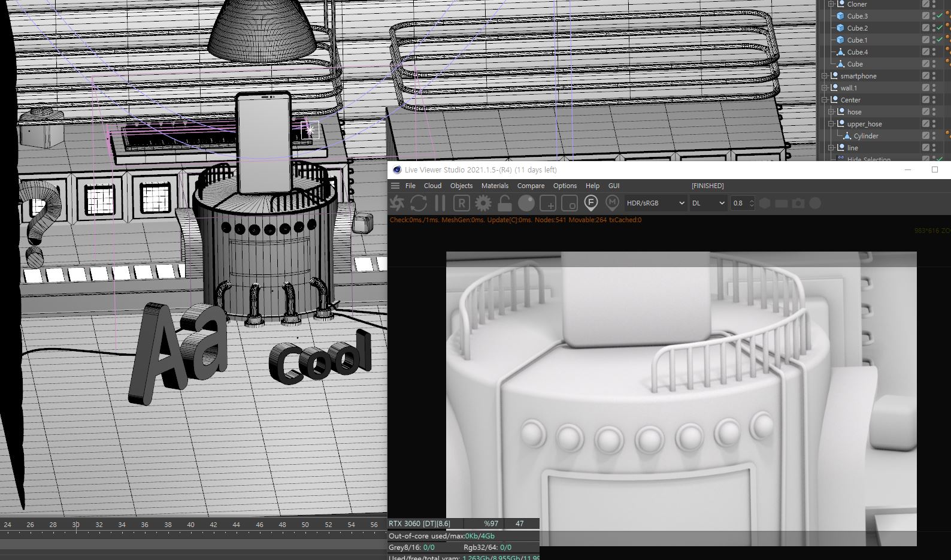
Task: Click the layer tag square for line
Action: click(x=926, y=148)
